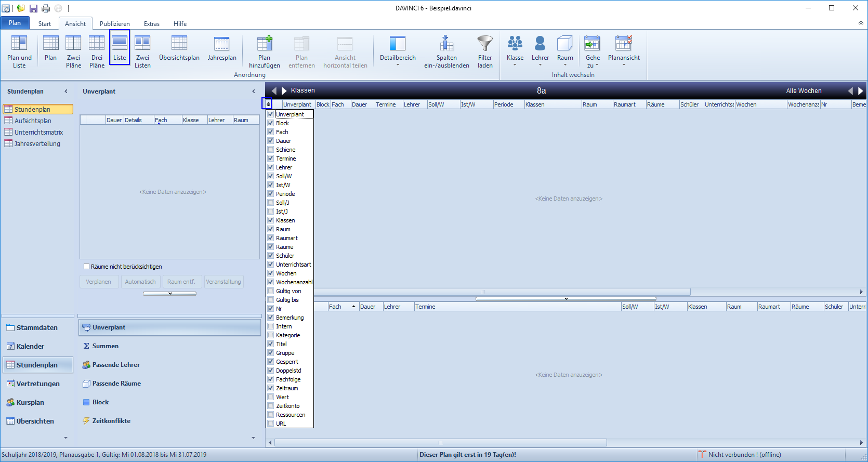
Task: Open Kursplan navigation section
Action: (x=37, y=402)
